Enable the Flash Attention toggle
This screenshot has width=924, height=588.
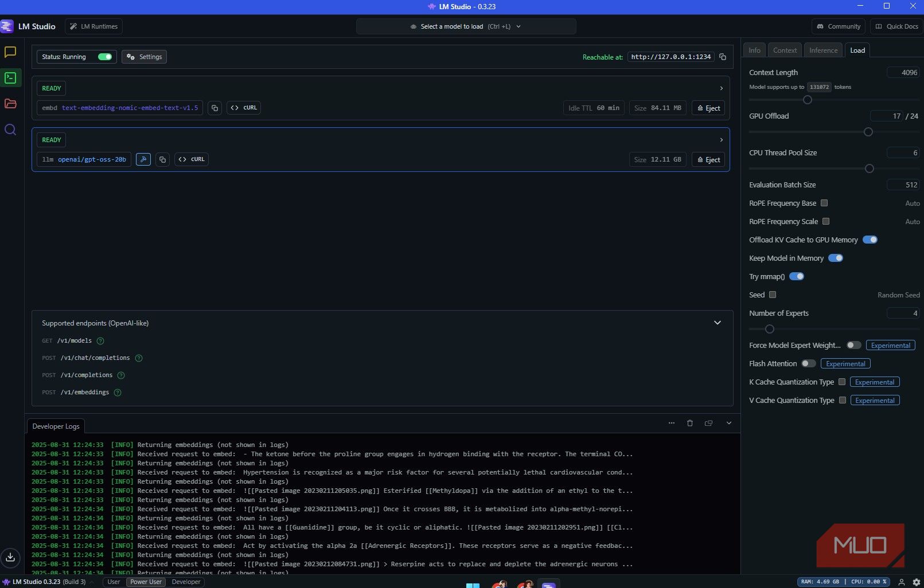point(808,363)
